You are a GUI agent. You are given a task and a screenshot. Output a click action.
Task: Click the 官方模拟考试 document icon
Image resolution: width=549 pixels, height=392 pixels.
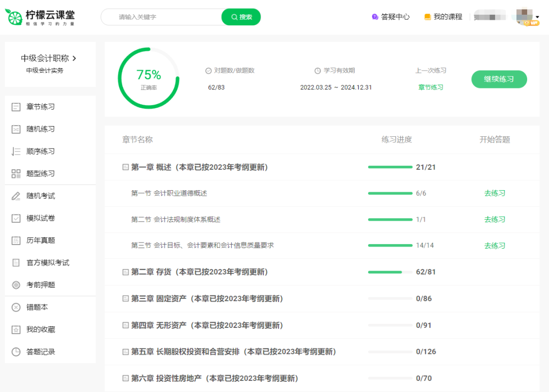click(16, 263)
